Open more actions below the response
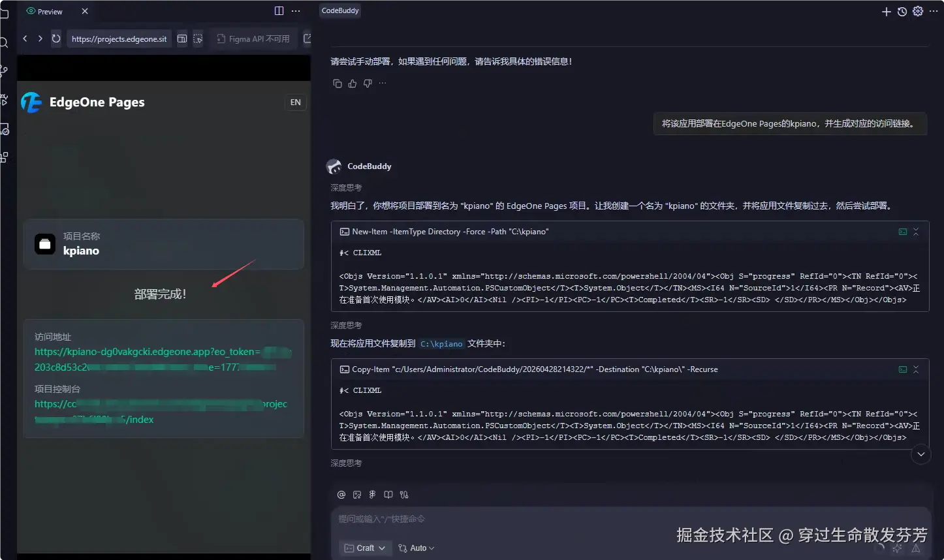The width and height of the screenshot is (944, 560). (383, 84)
